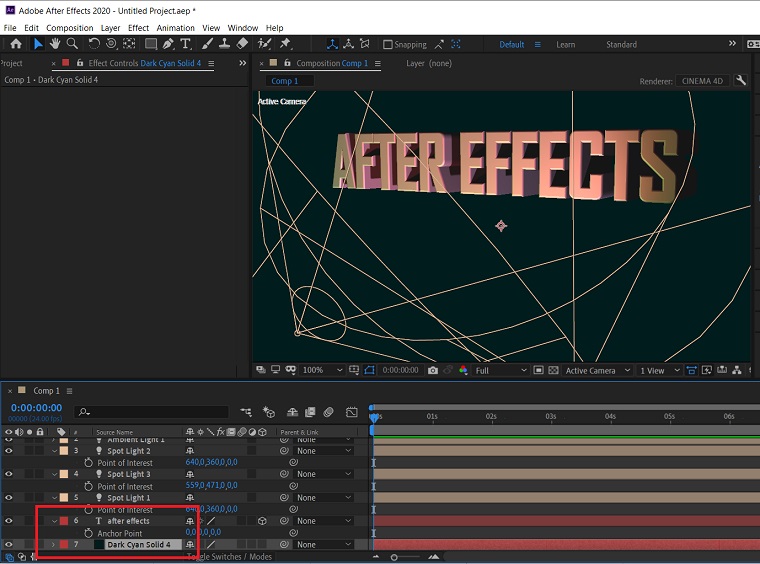Open the Animation menu
Image resolution: width=760 pixels, height=564 pixels.
pyautogui.click(x=175, y=28)
